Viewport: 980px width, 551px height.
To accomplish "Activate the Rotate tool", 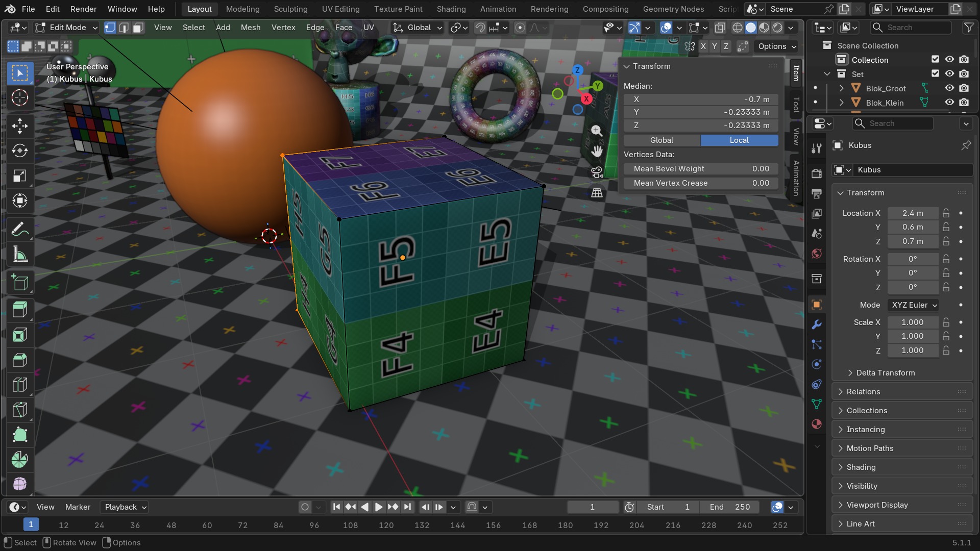I will coord(19,151).
